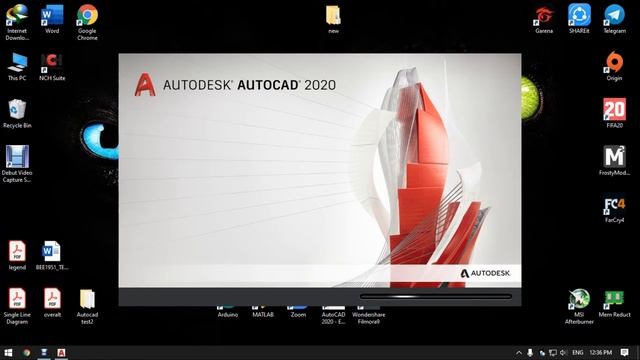The width and height of the screenshot is (640, 360).
Task: Open the FrostyMod desktop shortcut
Action: point(614,160)
